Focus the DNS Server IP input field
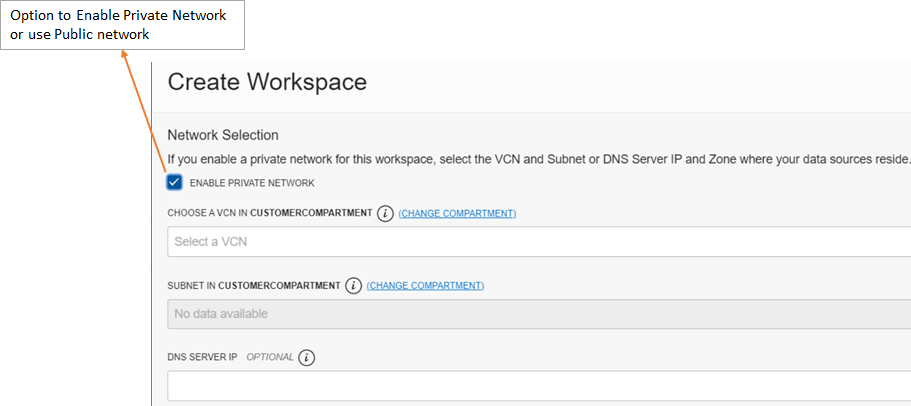Image resolution: width=911 pixels, height=406 pixels. [x=538, y=386]
